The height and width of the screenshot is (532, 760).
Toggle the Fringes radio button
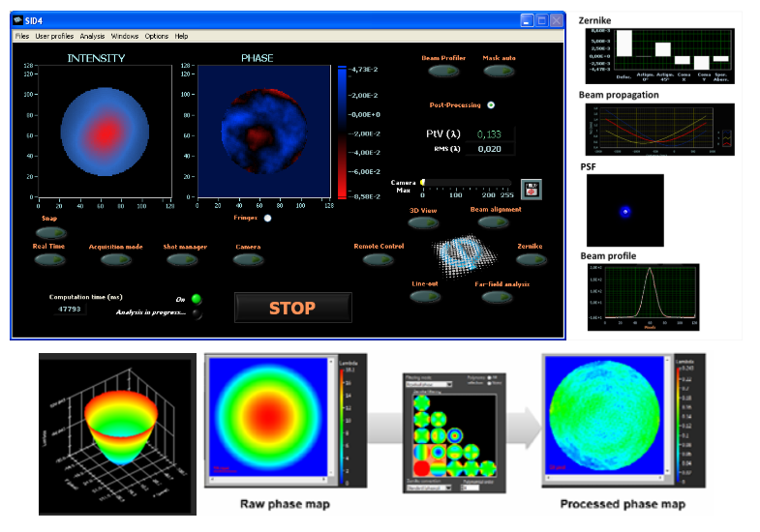(x=268, y=219)
